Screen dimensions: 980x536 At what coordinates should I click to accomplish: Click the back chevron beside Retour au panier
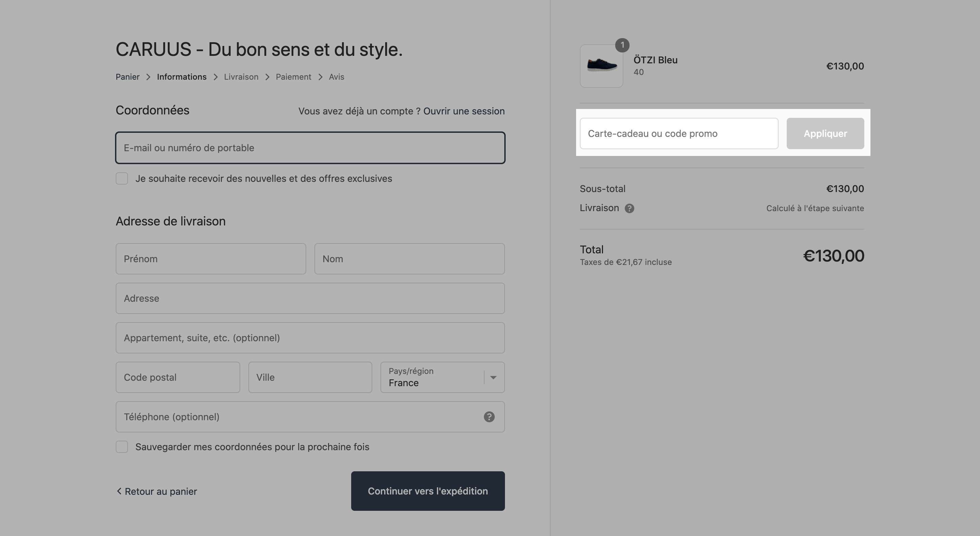[x=119, y=491]
